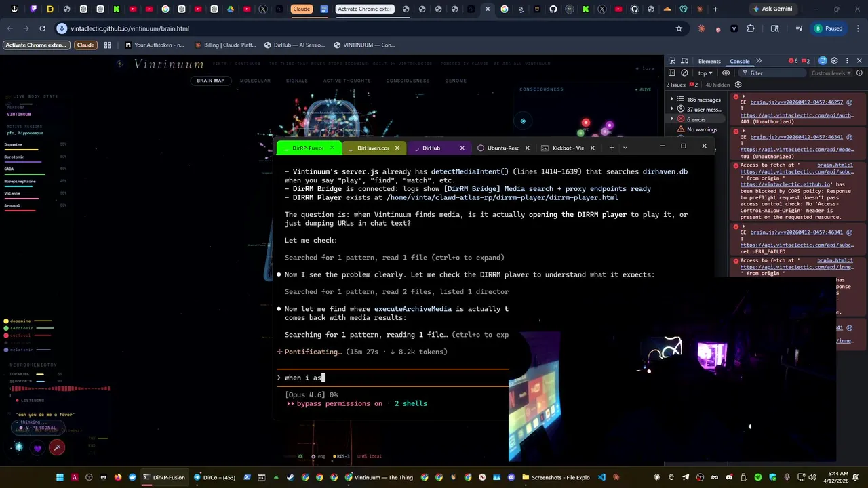
Task: Toggle the device toolbar icon in DevTools
Action: [x=684, y=61]
